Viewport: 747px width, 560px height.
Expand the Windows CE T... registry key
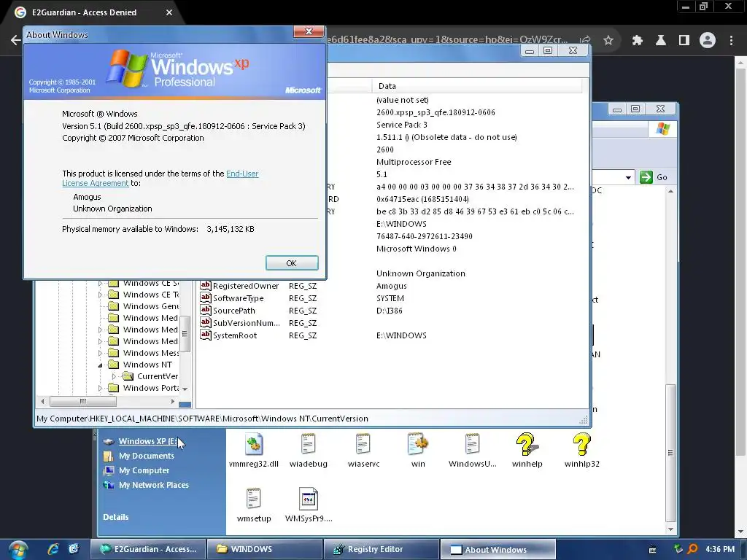point(100,295)
